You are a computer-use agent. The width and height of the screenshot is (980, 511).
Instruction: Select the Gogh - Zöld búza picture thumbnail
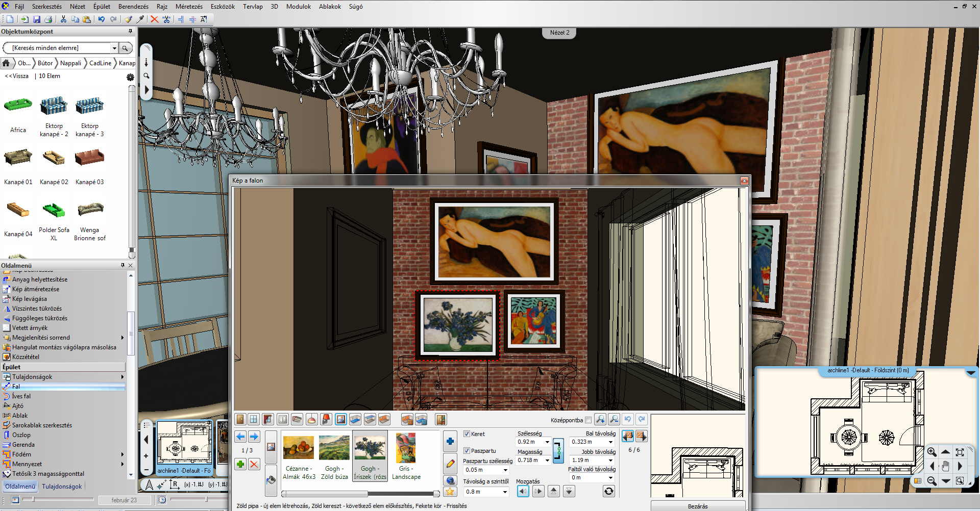click(334, 457)
